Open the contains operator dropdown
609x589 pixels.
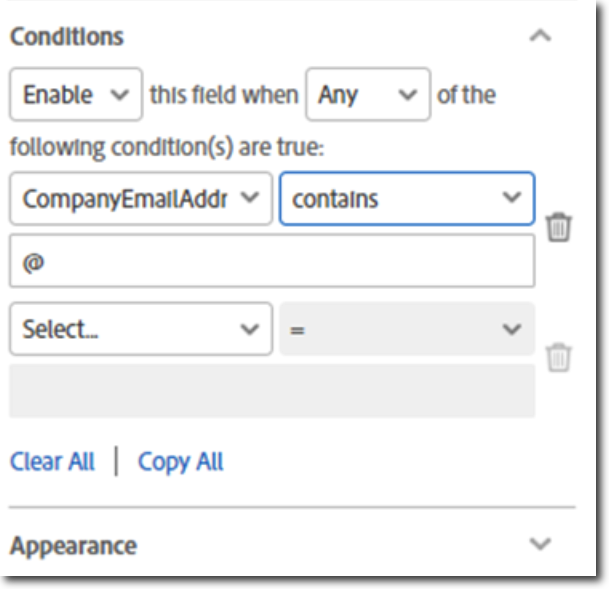406,199
